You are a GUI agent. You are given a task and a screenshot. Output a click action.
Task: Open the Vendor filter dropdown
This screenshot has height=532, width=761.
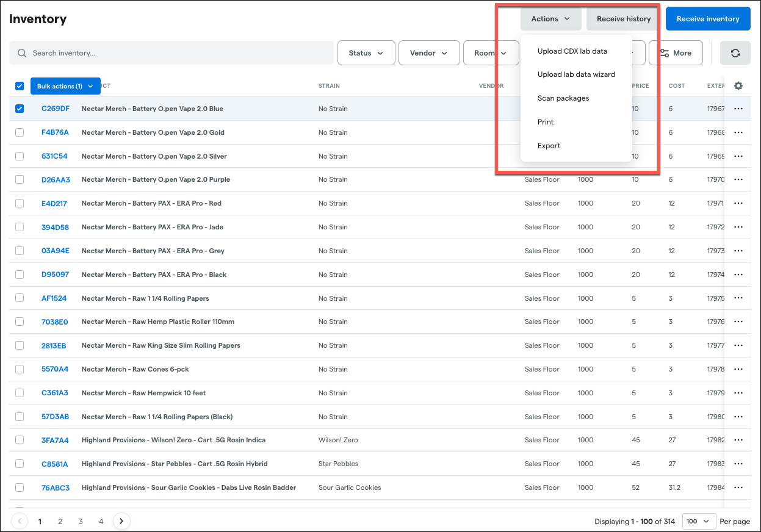(x=428, y=53)
